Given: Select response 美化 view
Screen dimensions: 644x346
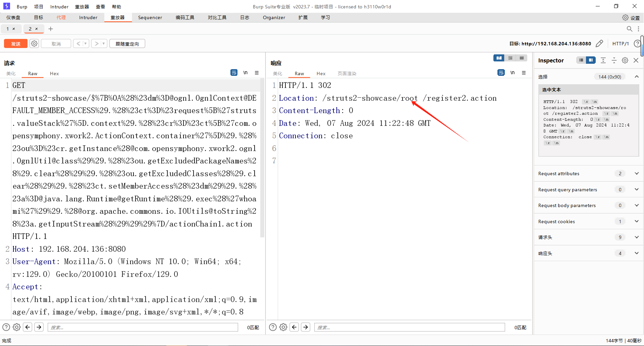Looking at the screenshot, I should point(277,73).
